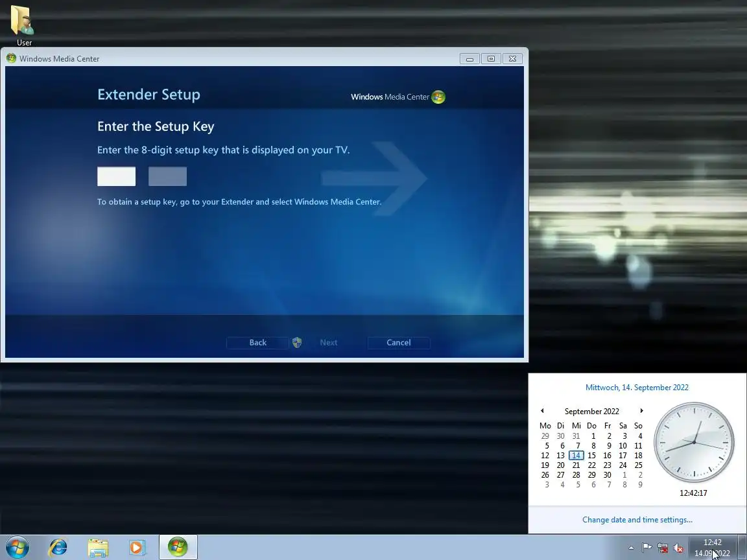747x560 pixels.
Task: Click the first setup key input box
Action: click(116, 176)
